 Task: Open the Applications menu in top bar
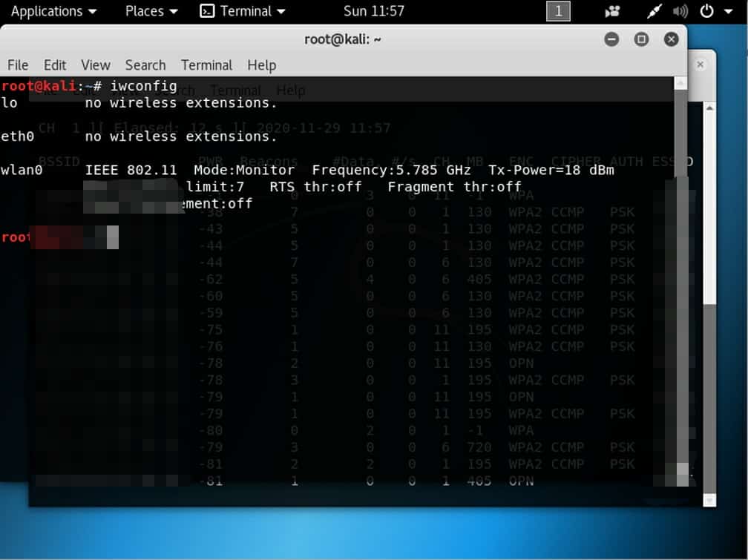[x=53, y=11]
